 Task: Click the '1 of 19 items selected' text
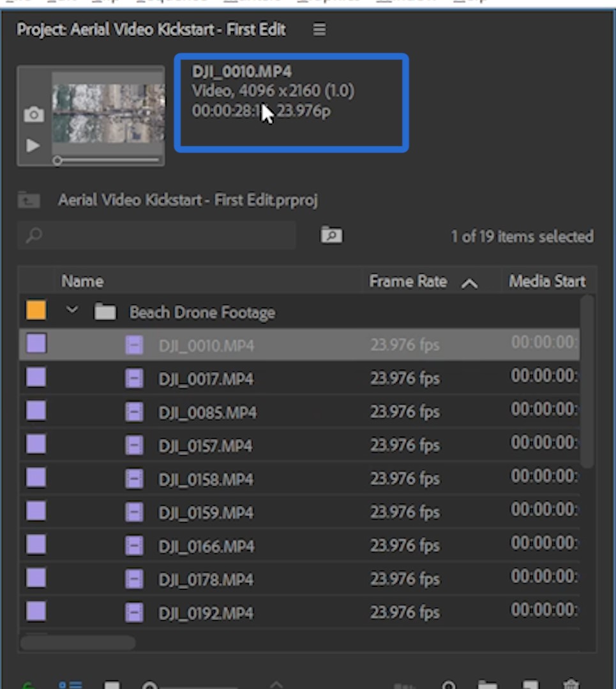[x=522, y=237]
